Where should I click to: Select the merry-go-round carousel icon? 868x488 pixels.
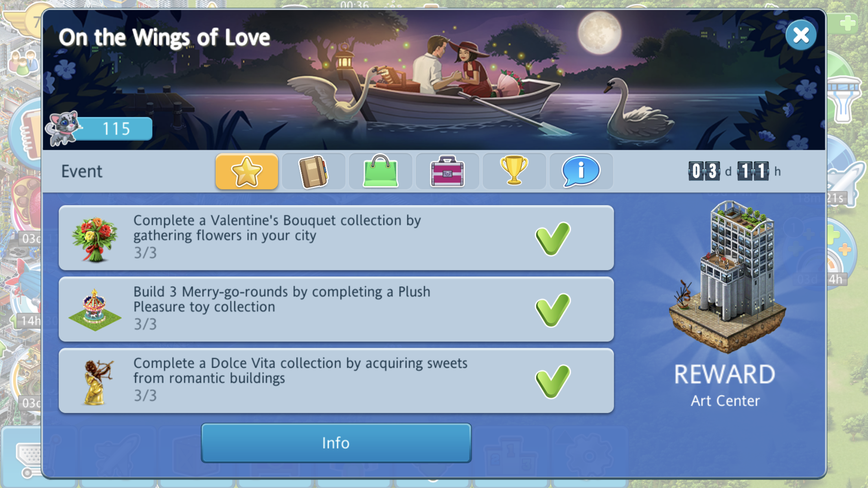(95, 310)
